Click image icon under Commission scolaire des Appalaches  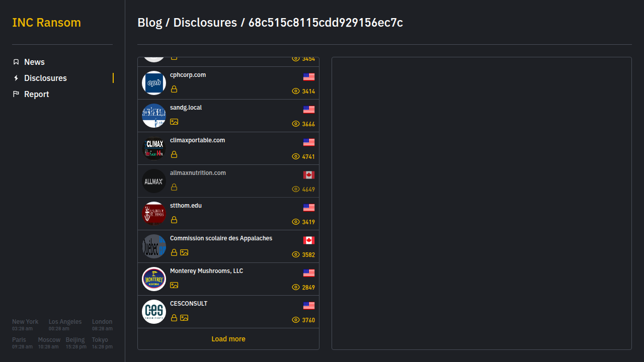[x=184, y=252]
